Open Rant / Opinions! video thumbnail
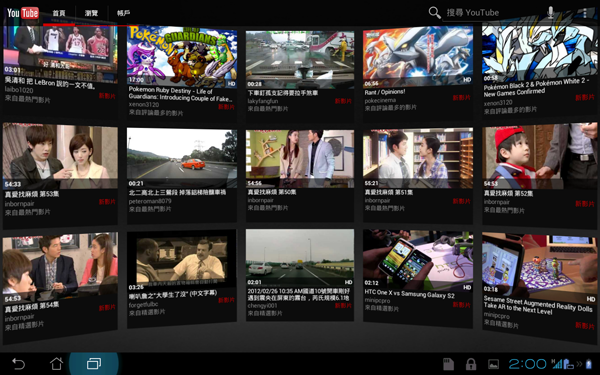This screenshot has height=375, width=600. point(418,57)
